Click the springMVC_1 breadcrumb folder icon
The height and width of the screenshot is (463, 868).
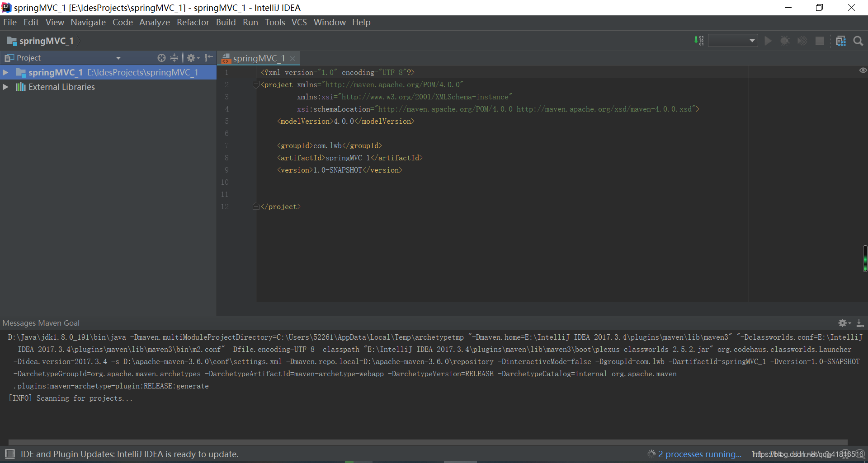pyautogui.click(x=12, y=41)
